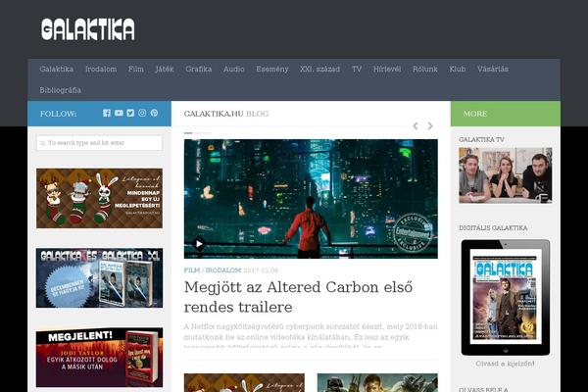Open the Galaktika Facebook page icon
This screenshot has width=588, height=392.
(107, 113)
